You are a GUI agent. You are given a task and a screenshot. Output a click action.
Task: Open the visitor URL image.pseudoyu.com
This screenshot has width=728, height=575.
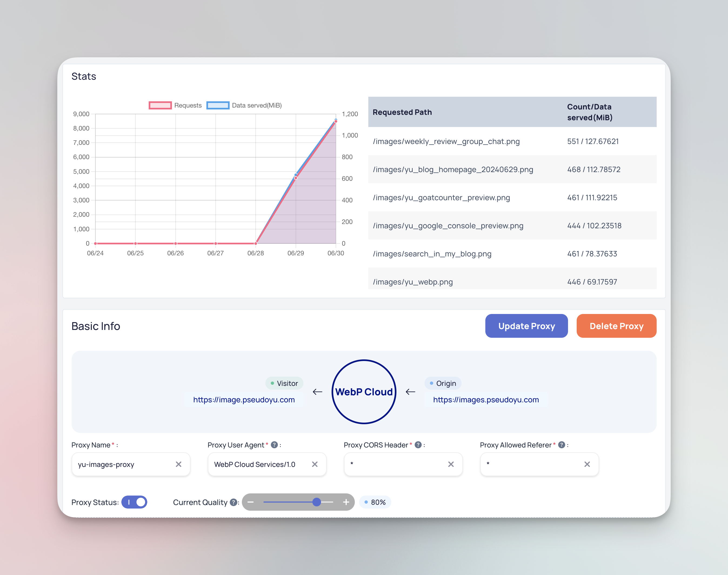[x=244, y=400]
